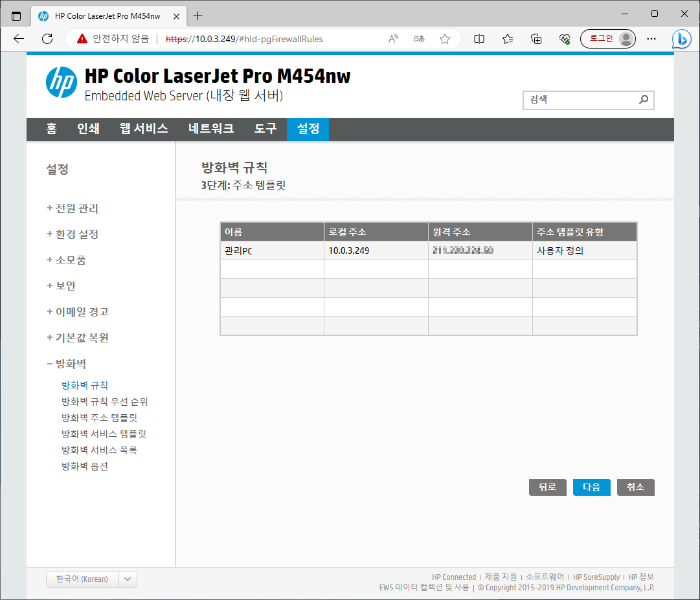Click the 다음 button
Image resolution: width=700 pixels, height=600 pixels.
tap(591, 487)
